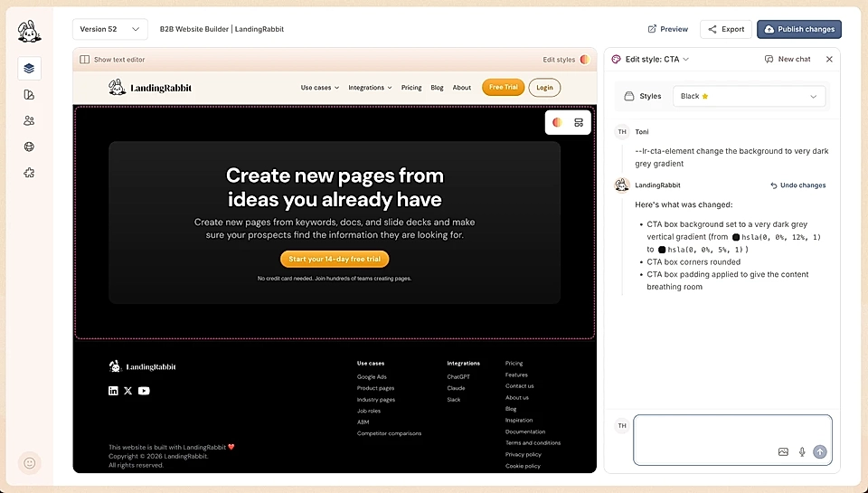Image resolution: width=868 pixels, height=493 pixels.
Task: Open the Black styles dropdown
Action: click(x=749, y=96)
